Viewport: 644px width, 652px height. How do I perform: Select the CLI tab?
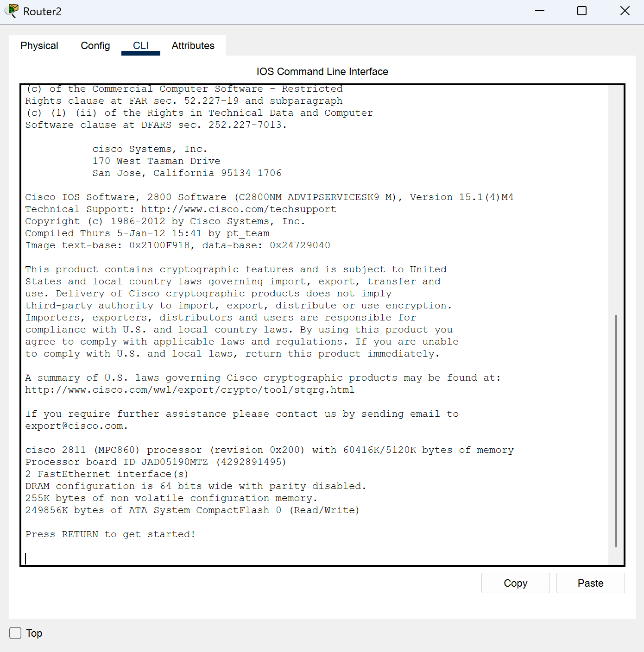point(141,46)
